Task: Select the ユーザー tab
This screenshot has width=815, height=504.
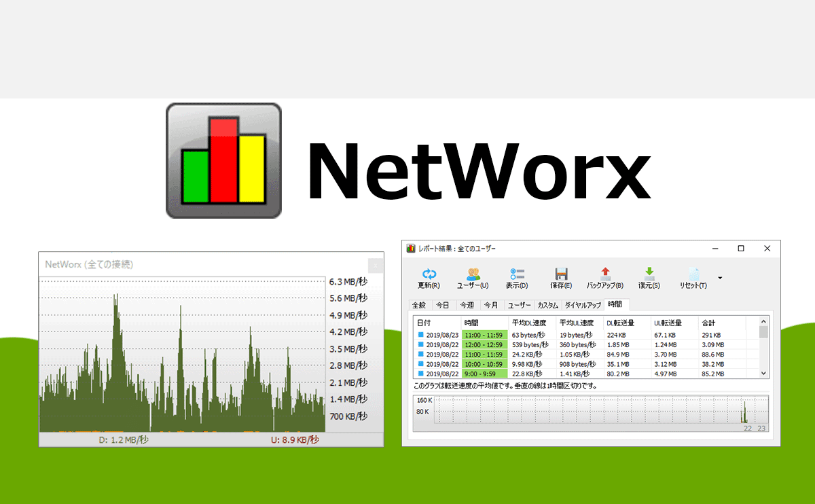Action: tap(520, 305)
